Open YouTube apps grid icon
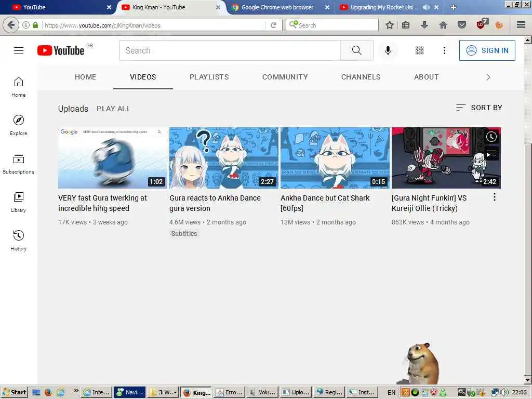Viewport: 532px width, 399px height. point(419,50)
